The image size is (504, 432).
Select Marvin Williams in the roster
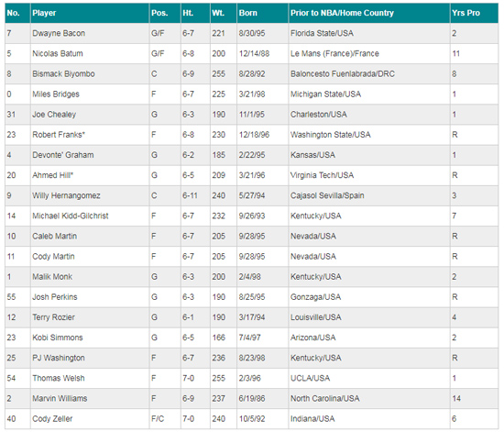click(60, 398)
